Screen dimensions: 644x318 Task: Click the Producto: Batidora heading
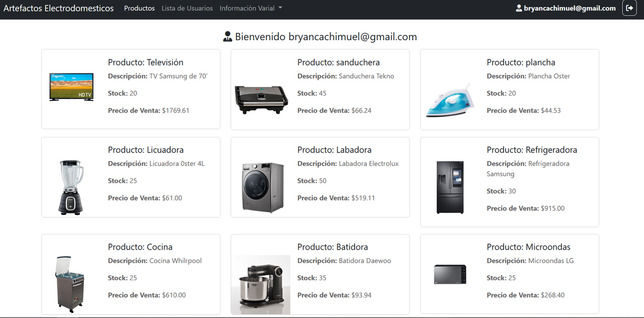[333, 247]
